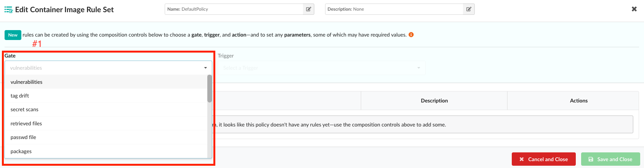Select packages from the Gate dropdown list

click(x=21, y=151)
